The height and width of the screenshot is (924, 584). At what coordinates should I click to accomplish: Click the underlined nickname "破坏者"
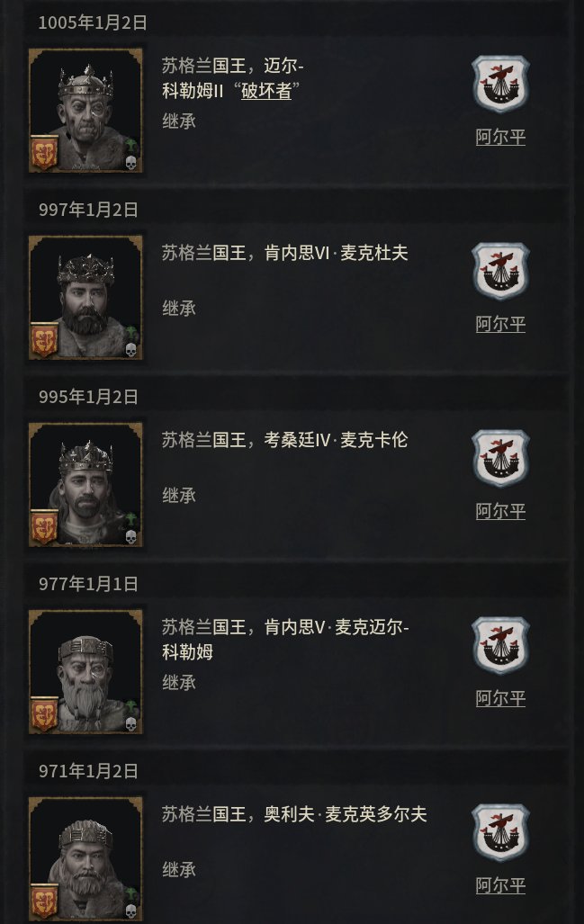coord(266,91)
